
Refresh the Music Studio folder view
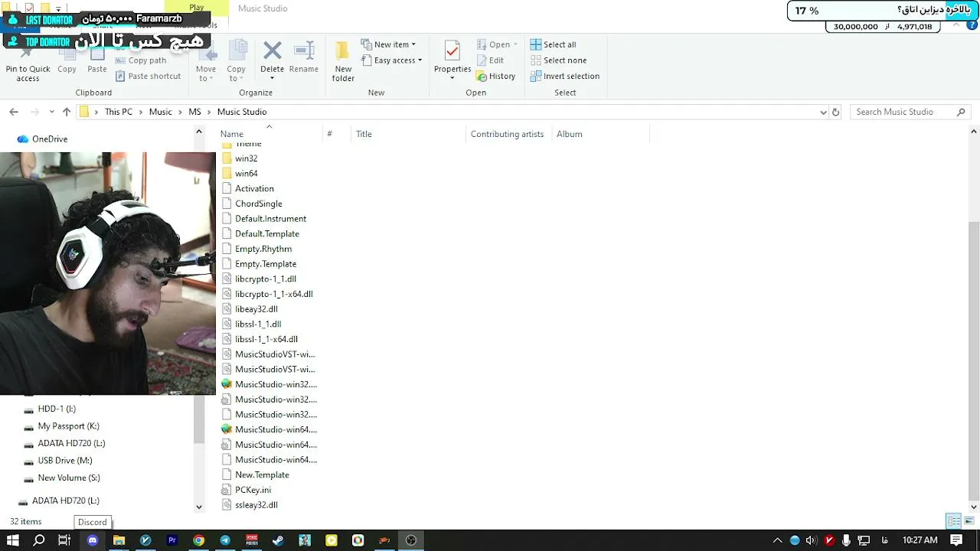click(835, 112)
